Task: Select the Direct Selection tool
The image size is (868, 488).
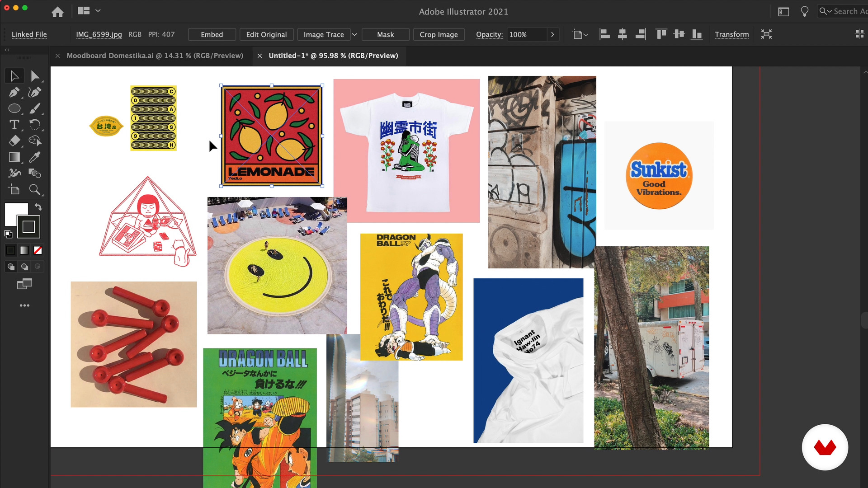Action: 35,76
